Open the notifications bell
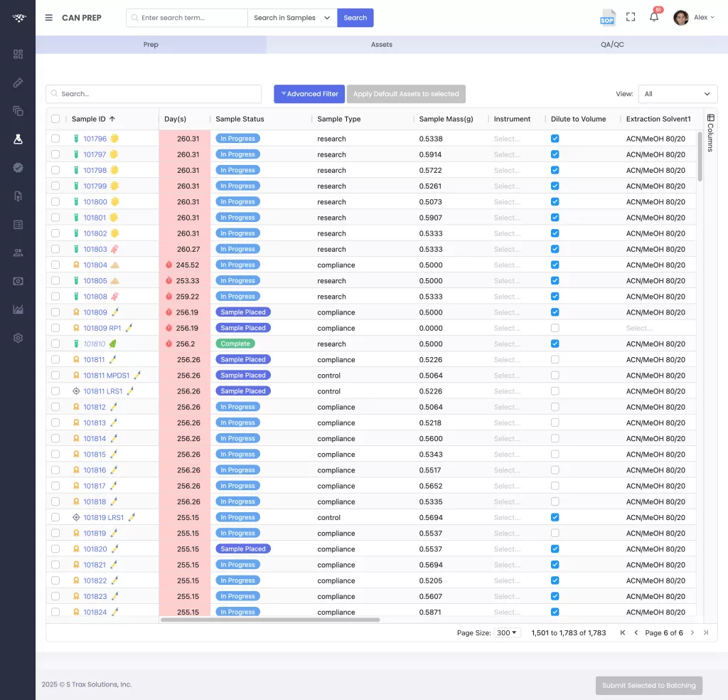 click(654, 17)
